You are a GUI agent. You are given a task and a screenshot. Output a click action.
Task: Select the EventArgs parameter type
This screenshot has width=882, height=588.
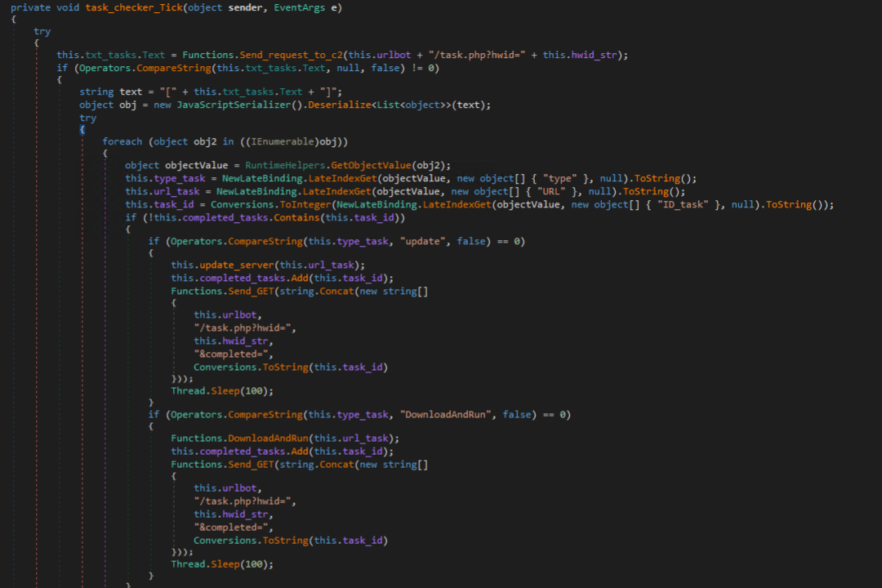click(299, 8)
